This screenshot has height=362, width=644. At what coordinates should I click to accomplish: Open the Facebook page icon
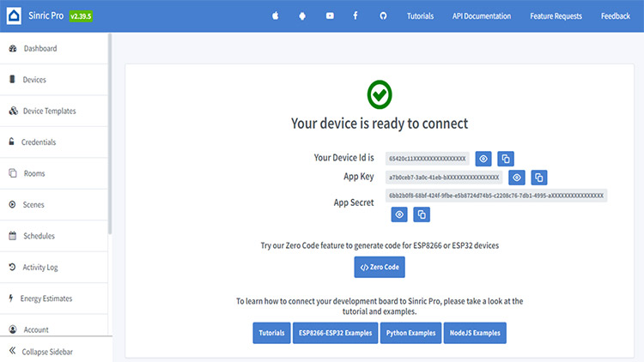click(x=355, y=15)
